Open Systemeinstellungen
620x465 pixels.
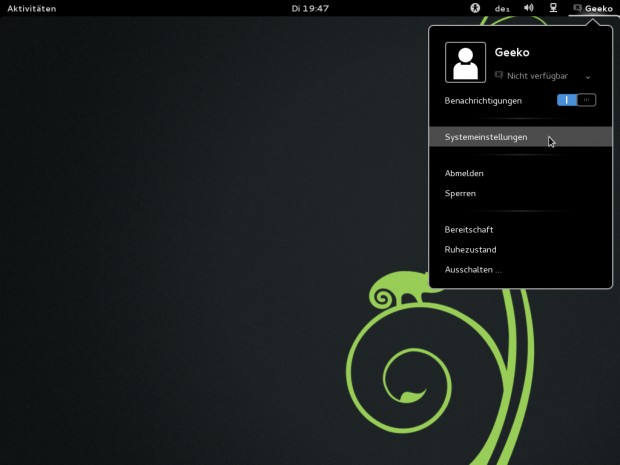pyautogui.click(x=520, y=137)
